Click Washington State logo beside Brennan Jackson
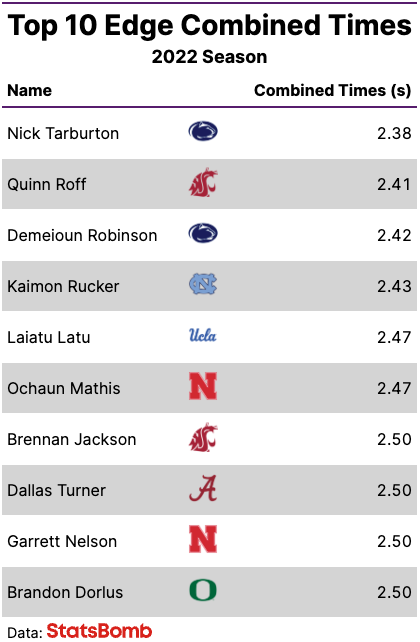The height and width of the screenshot is (642, 420). 203,438
